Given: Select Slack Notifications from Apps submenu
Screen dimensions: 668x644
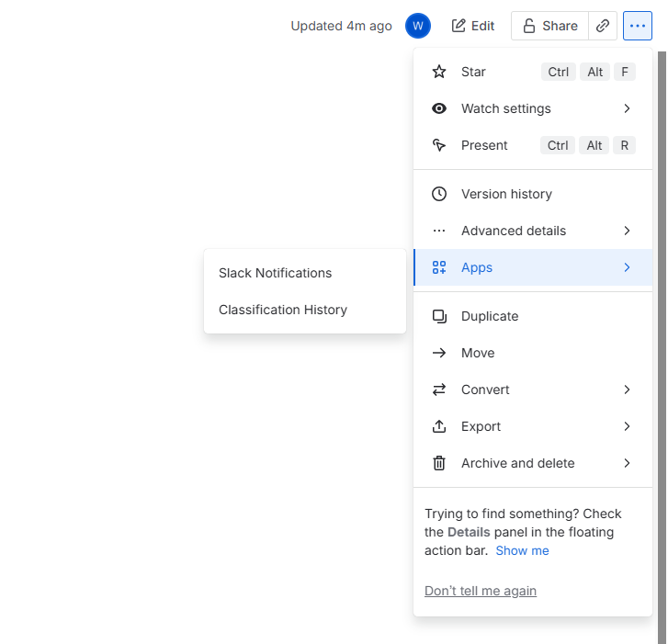Looking at the screenshot, I should [x=275, y=273].
